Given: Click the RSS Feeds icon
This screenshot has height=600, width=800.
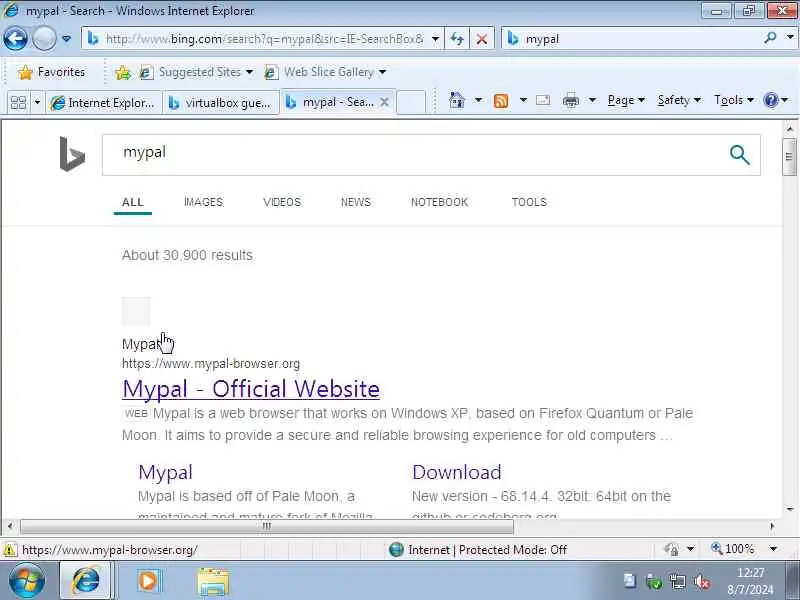Looking at the screenshot, I should [501, 101].
